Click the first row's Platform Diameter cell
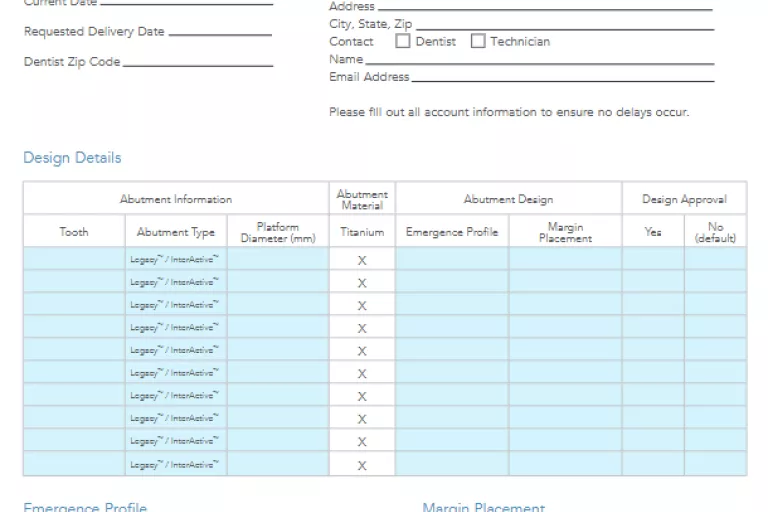The image size is (768, 512). [x=278, y=259]
